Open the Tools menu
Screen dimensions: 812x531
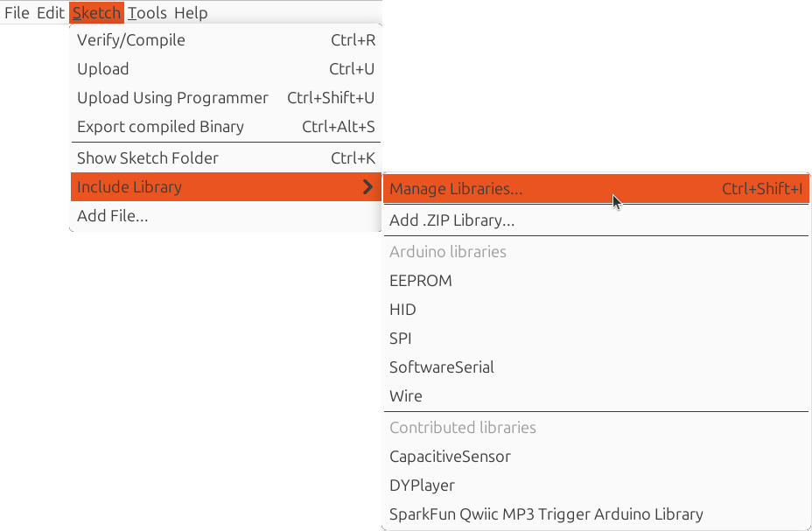[146, 13]
